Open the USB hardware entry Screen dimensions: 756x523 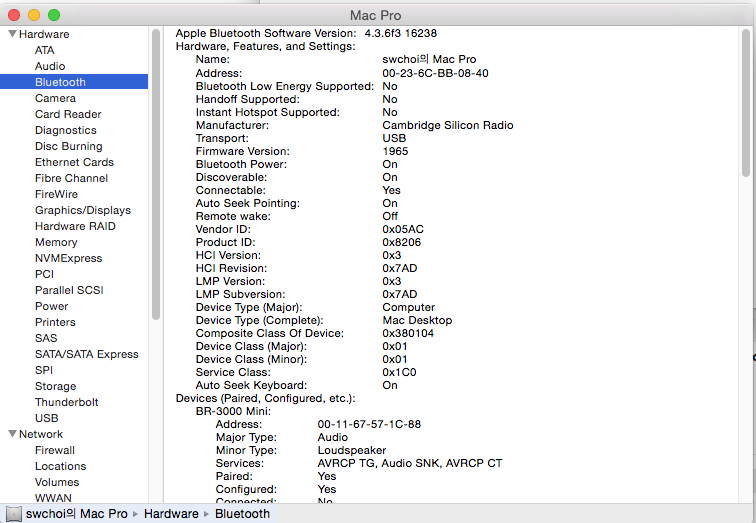pos(46,418)
